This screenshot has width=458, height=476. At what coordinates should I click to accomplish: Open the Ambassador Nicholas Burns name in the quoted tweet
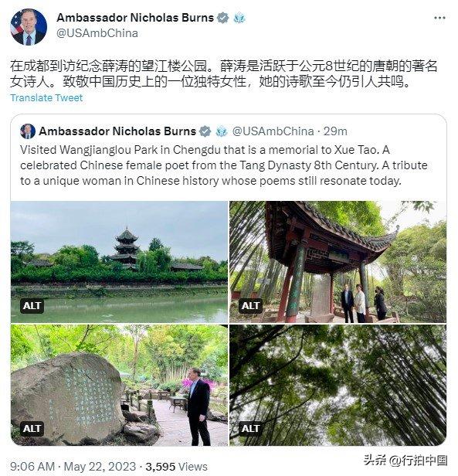pos(117,131)
